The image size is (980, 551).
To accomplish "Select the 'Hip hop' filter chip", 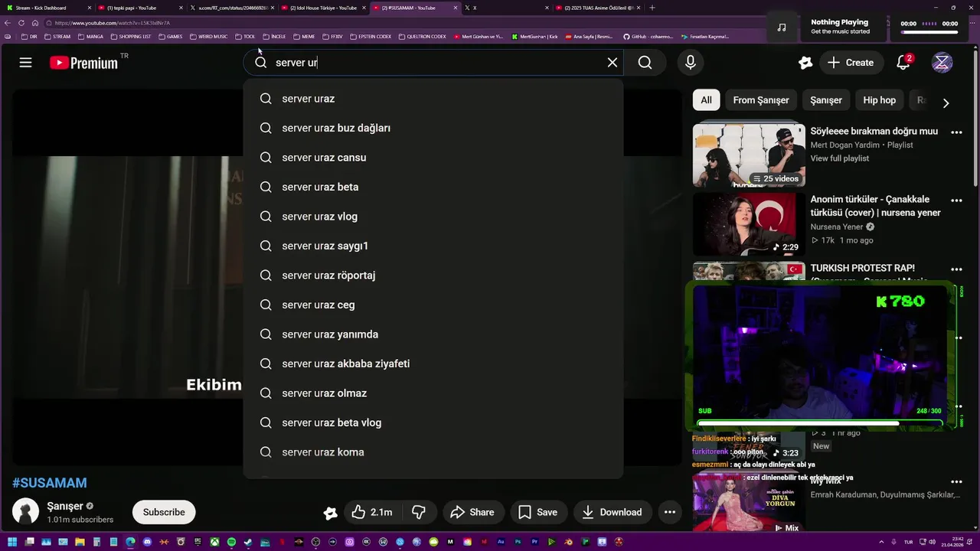I will [x=879, y=100].
